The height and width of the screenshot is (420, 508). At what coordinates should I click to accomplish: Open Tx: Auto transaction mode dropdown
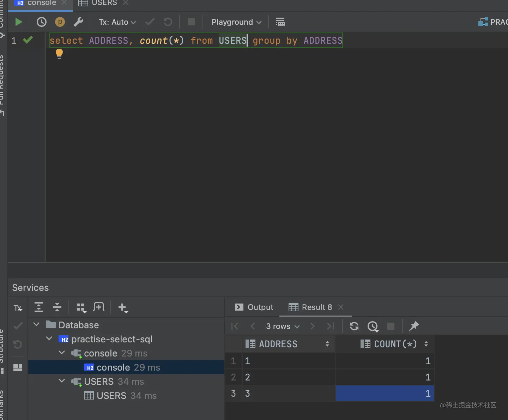pyautogui.click(x=117, y=22)
